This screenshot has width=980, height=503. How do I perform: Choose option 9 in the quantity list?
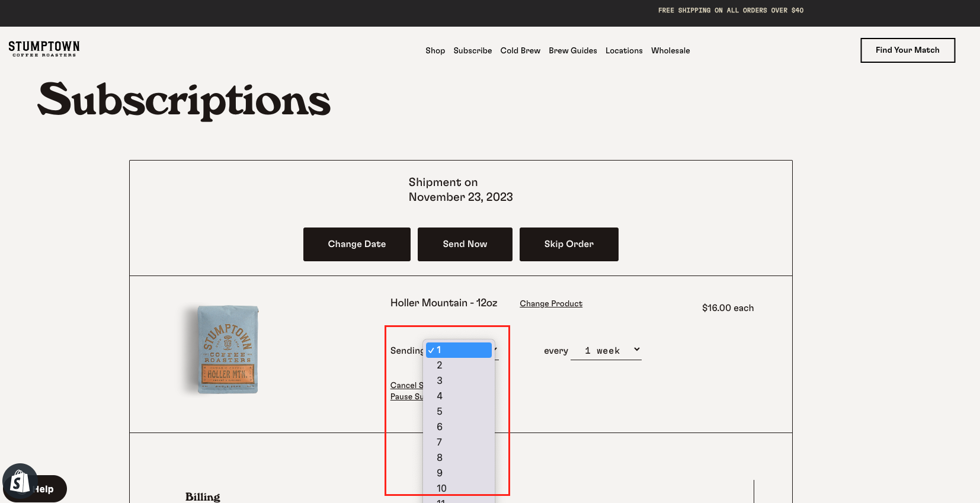point(459,473)
